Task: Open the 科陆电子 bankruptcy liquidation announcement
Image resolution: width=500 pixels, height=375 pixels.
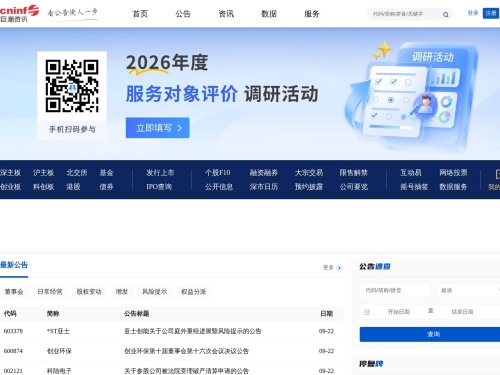Action: 186,371
